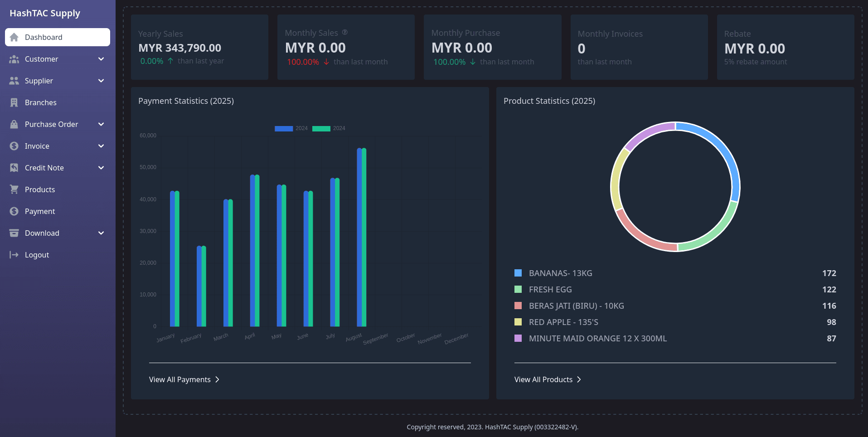Click the January bar in payment chart
868x437 pixels.
[175, 258]
